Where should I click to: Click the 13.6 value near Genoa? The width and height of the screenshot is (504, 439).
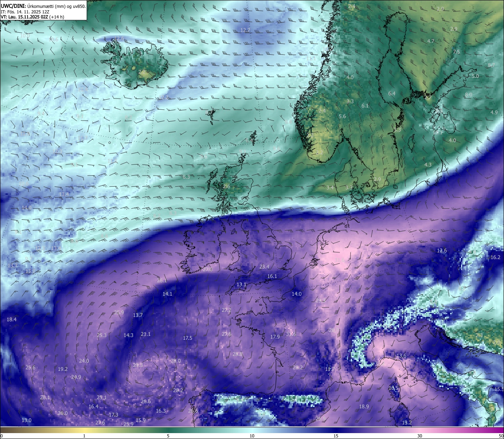coord(401,356)
